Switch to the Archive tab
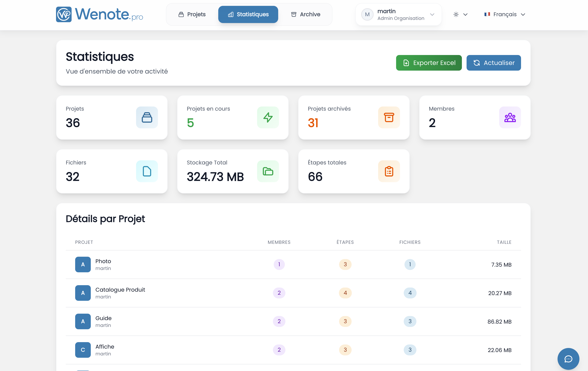This screenshot has width=588, height=371. [x=306, y=14]
